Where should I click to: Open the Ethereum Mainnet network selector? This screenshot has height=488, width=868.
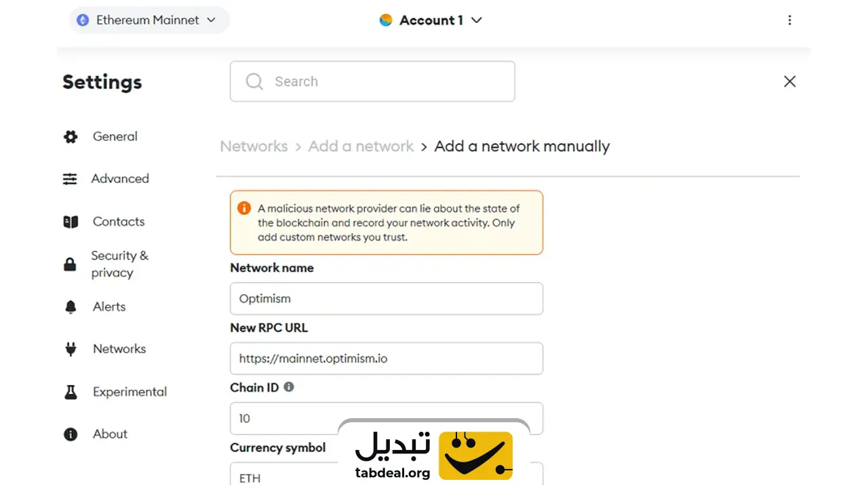tap(149, 20)
